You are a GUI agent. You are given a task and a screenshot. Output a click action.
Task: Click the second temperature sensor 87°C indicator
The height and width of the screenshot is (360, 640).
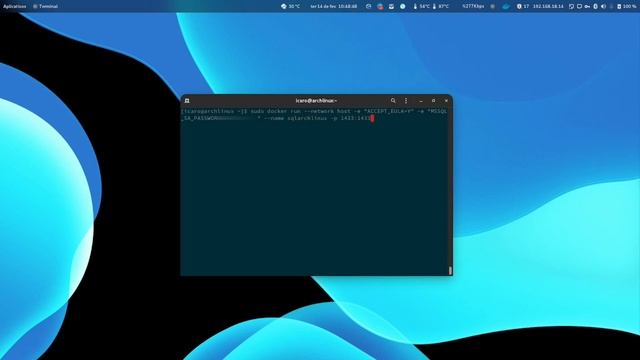pos(440,6)
